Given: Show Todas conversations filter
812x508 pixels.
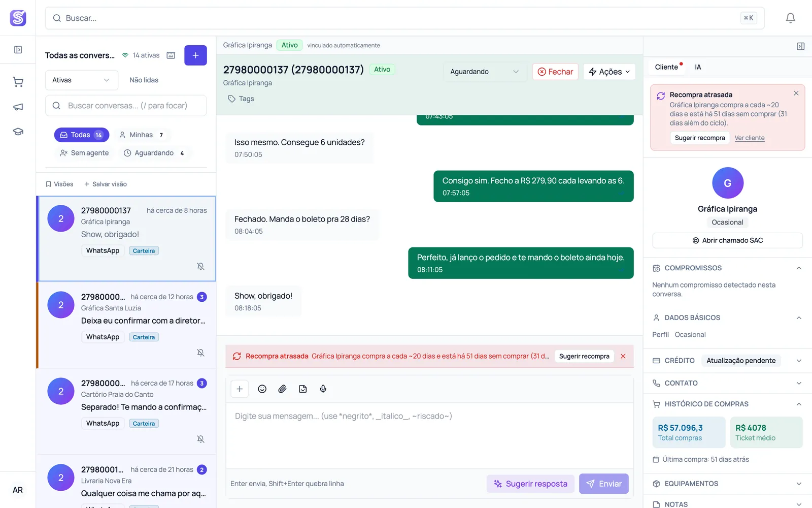Looking at the screenshot, I should (82, 135).
